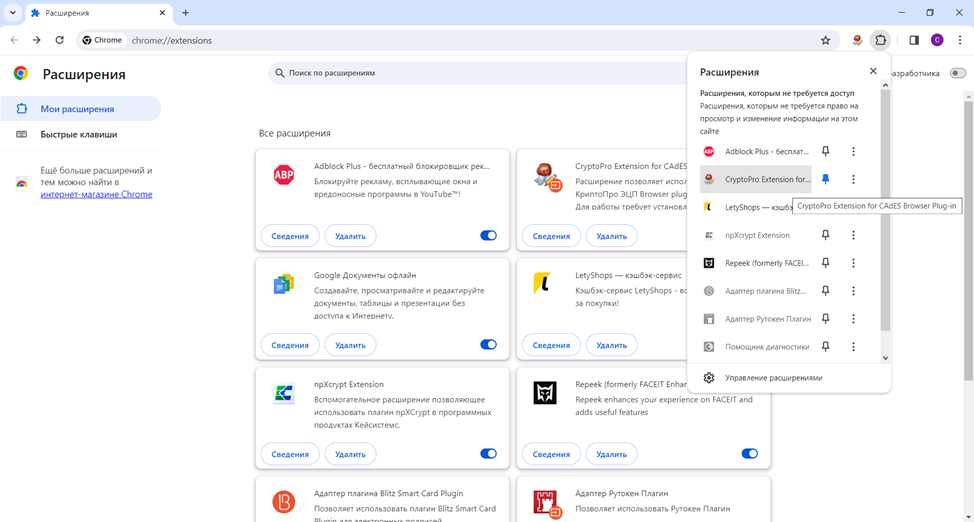
Task: Open more options for Адаптер плагина Blitz
Action: click(x=853, y=291)
